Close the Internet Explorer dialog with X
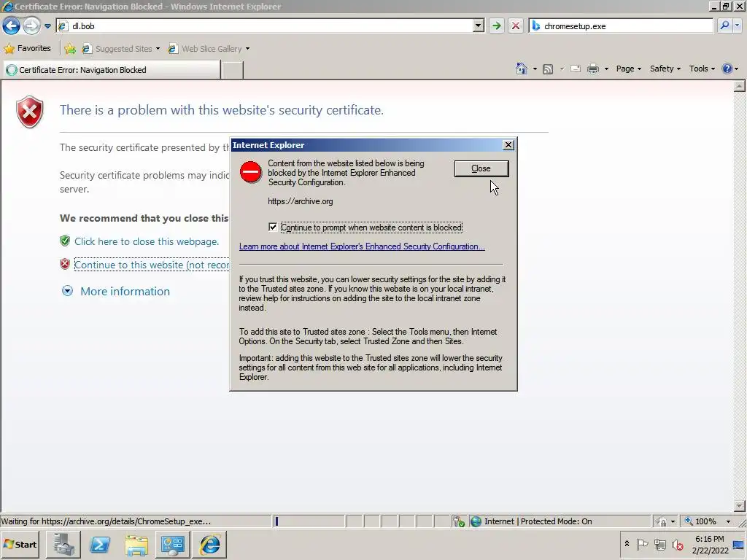747x560 pixels. [508, 145]
